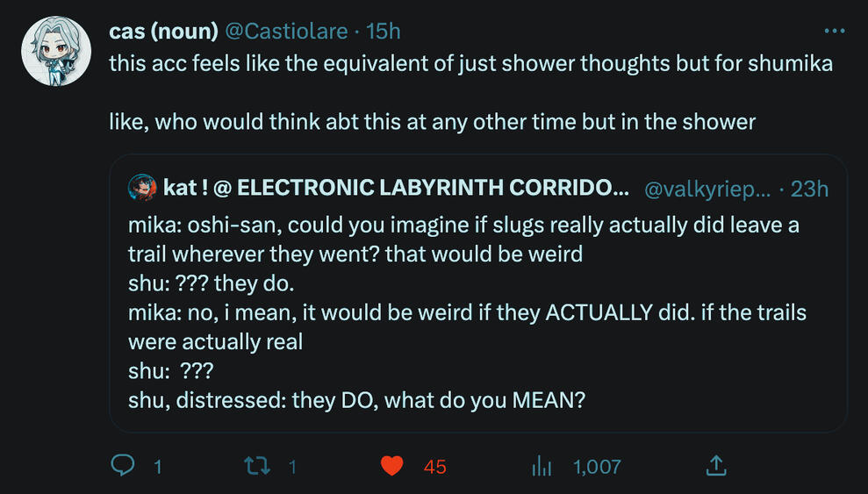Viewport: 868px width, 494px height.
Task: Open cas (noun) profile avatar
Action: [57, 51]
